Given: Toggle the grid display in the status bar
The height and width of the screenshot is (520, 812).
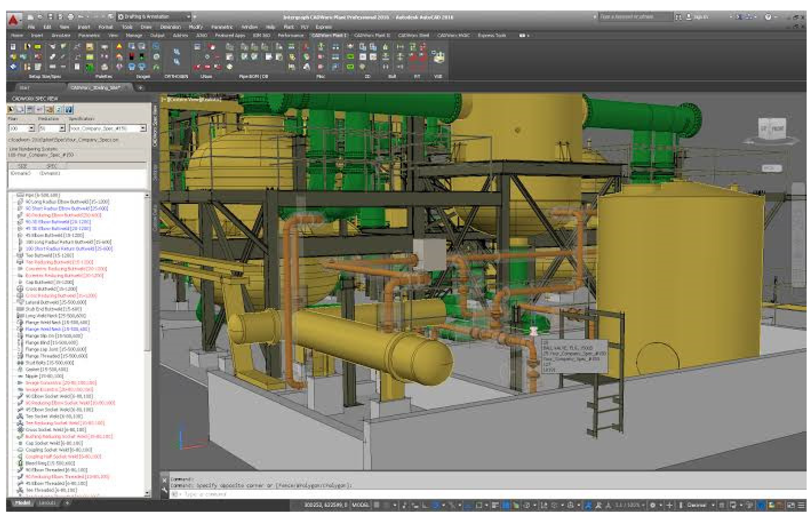Looking at the screenshot, I should point(377,505).
